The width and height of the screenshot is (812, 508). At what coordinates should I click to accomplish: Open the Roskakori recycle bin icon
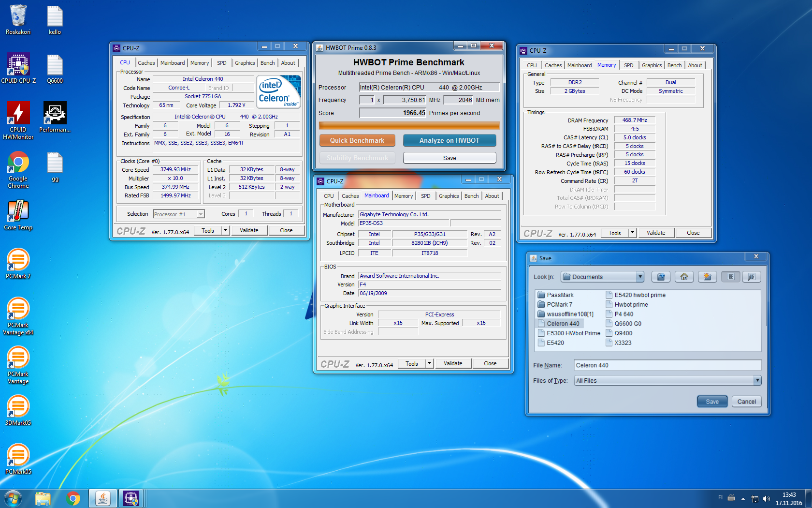(18, 20)
